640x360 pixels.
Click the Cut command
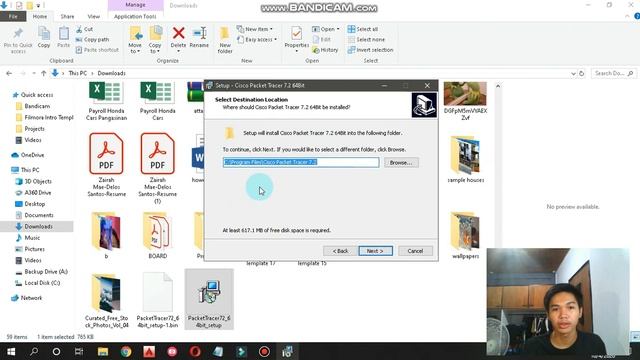(84, 29)
